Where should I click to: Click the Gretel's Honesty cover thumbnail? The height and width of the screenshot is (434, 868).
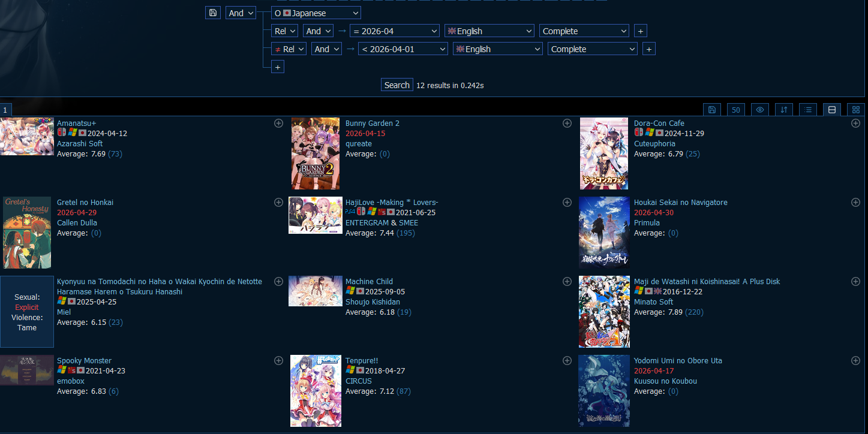coord(27,233)
